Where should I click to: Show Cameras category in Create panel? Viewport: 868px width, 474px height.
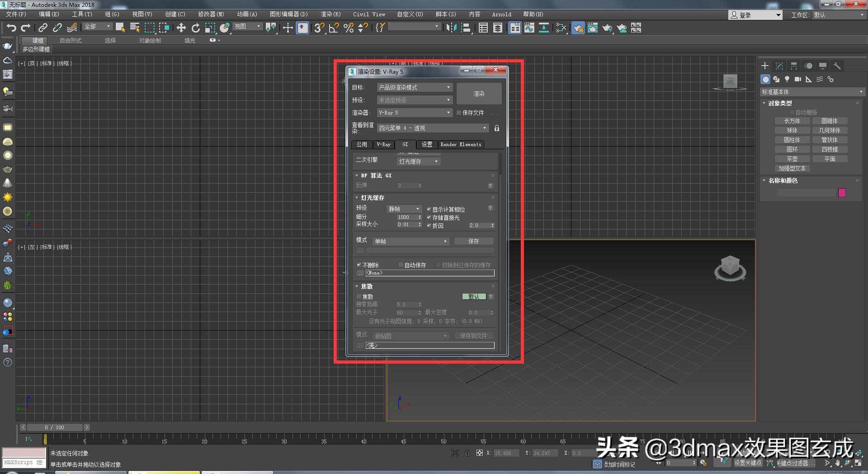tap(798, 79)
